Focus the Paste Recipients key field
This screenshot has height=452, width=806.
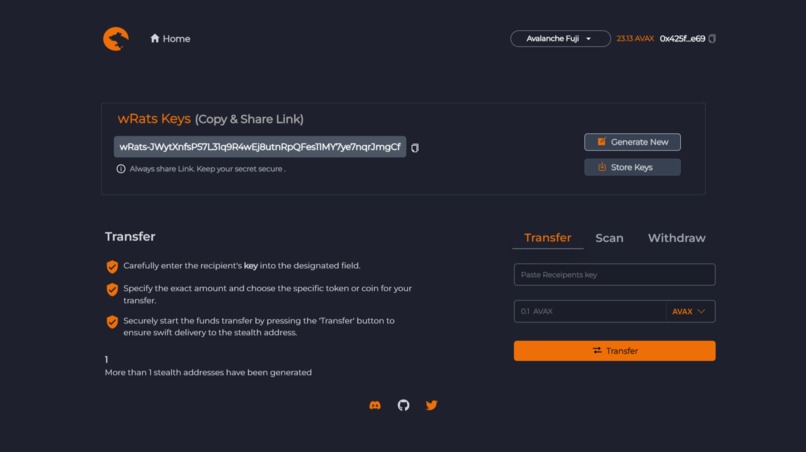614,275
